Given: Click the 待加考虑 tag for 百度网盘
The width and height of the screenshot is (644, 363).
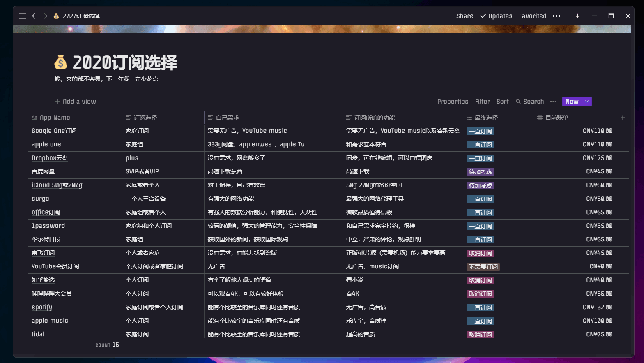Looking at the screenshot, I should [480, 172].
